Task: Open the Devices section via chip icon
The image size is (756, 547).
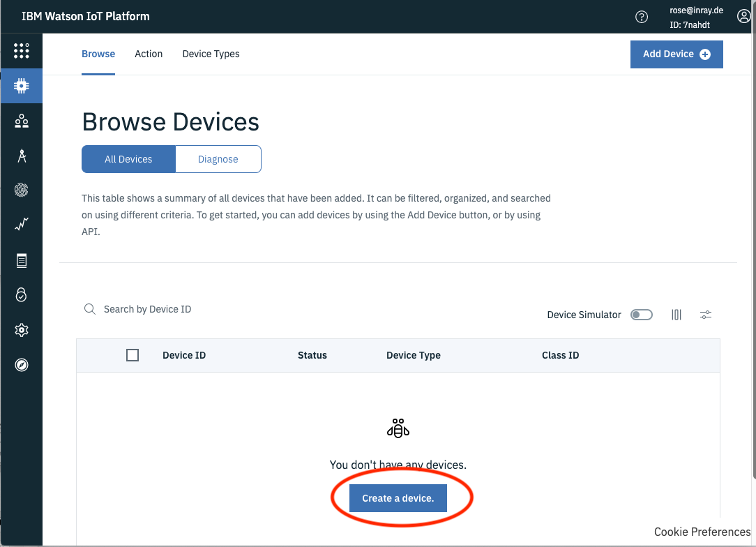Action: pyautogui.click(x=21, y=85)
